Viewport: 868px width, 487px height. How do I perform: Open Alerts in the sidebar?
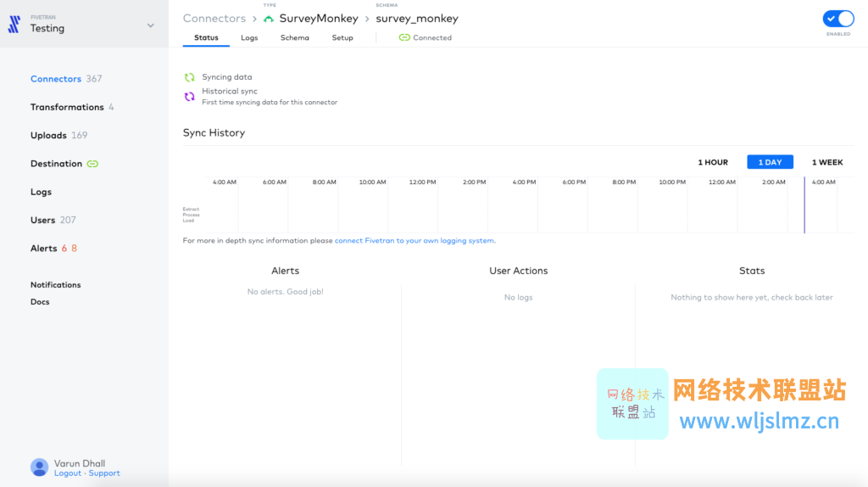[x=44, y=249]
